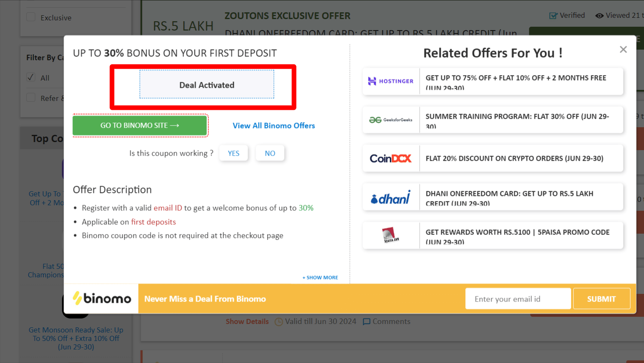The image size is (644, 363).
Task: Toggle the Exclusive filter checkbox
Action: 31,17
